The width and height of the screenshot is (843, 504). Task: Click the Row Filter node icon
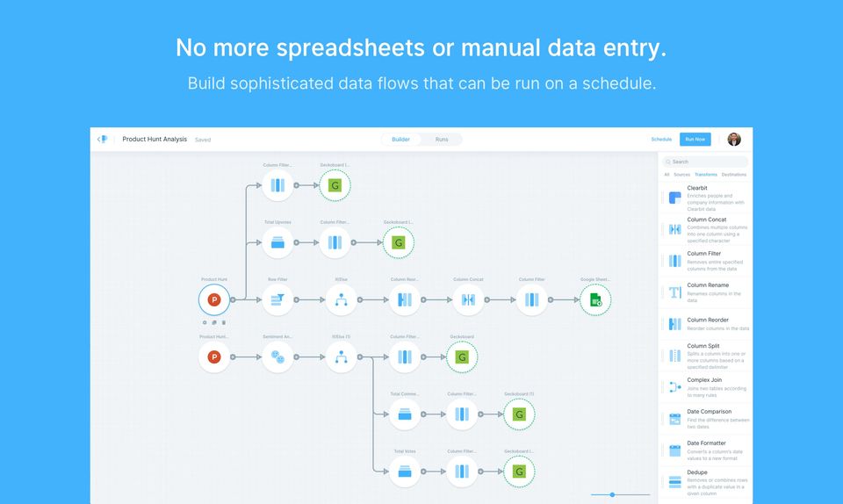pos(277,299)
